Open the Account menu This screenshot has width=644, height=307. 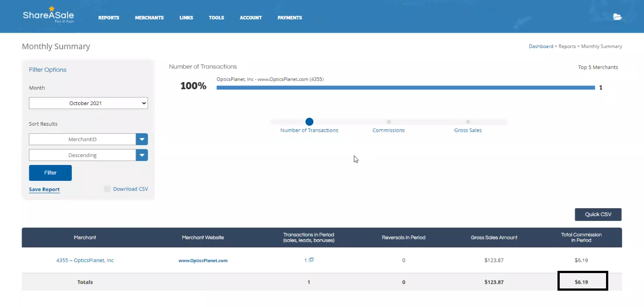coord(251,18)
